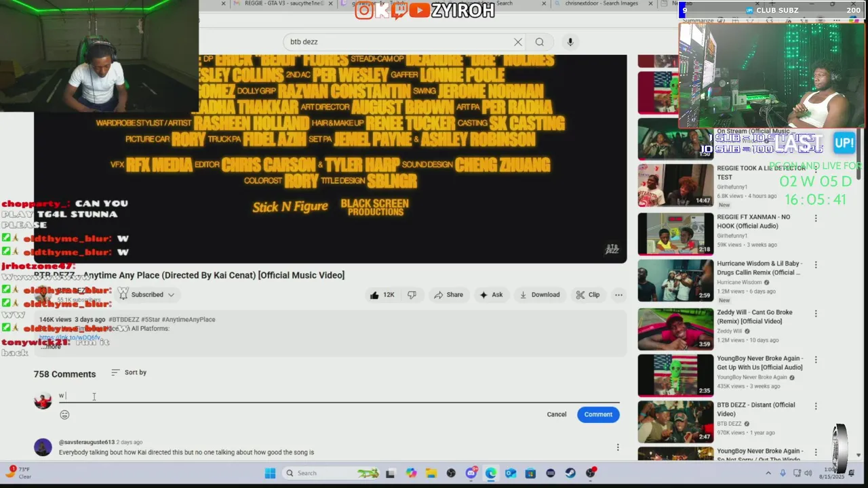Open Microsoft Store from the taskbar
The width and height of the screenshot is (868, 488).
tap(530, 473)
